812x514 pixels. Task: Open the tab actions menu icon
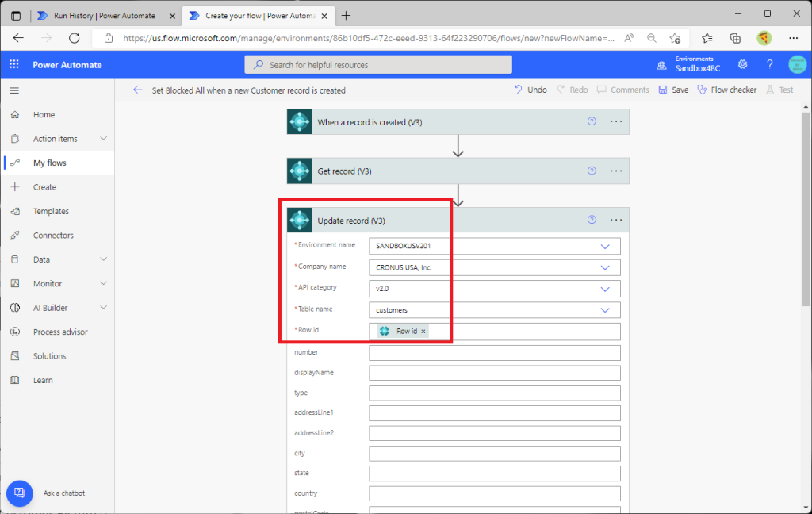16,16
